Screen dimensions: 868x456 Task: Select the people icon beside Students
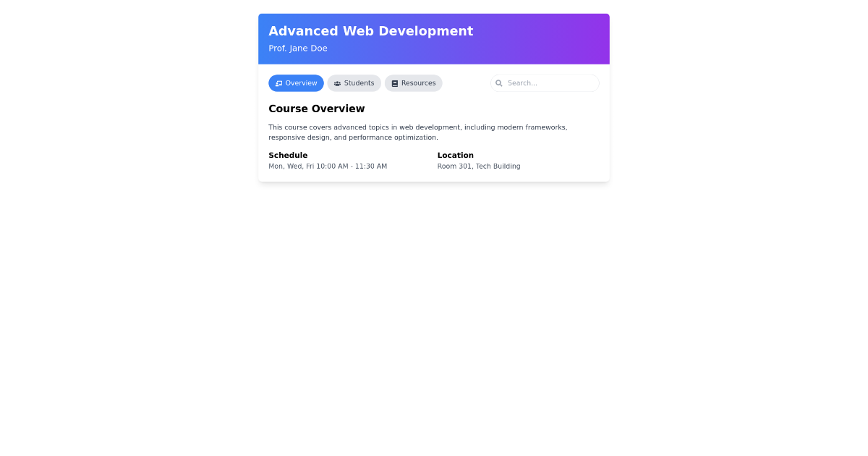click(x=337, y=83)
